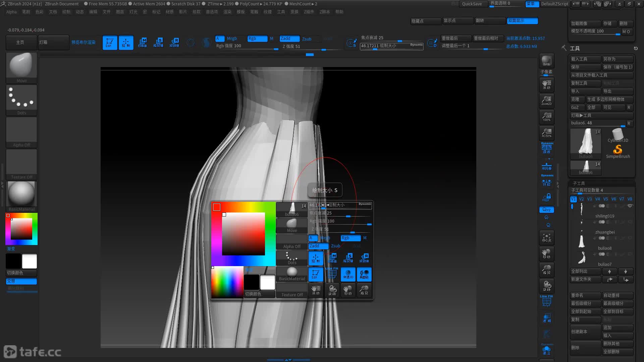Open the Texture Off selector in left shelf
644x362 pixels.
tap(21, 164)
